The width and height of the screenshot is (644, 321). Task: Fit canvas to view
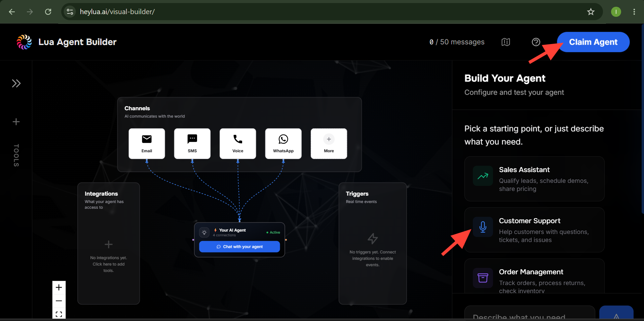coord(59,314)
